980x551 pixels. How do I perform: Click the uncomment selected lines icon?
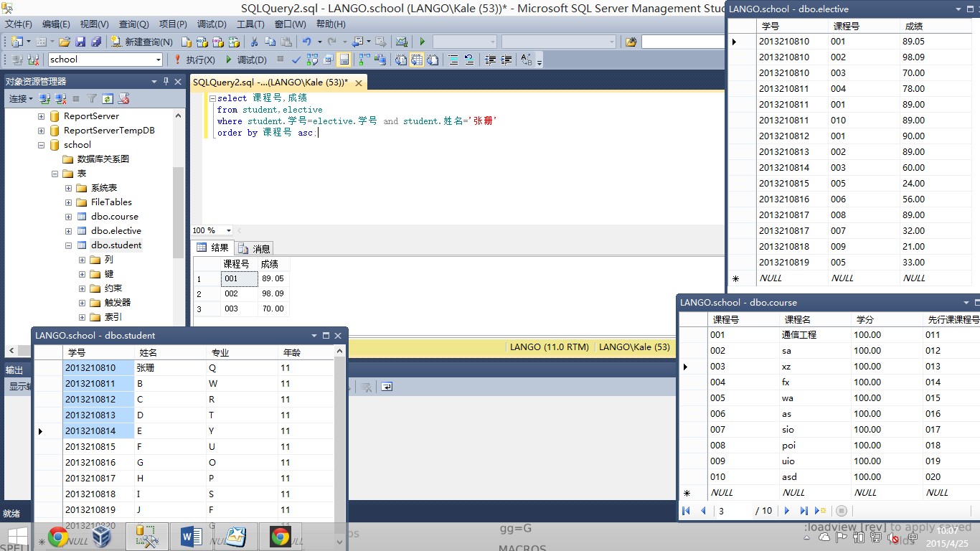[x=469, y=60]
